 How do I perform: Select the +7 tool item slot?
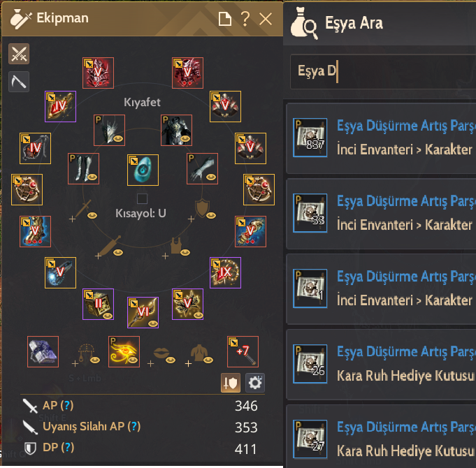[243, 351]
